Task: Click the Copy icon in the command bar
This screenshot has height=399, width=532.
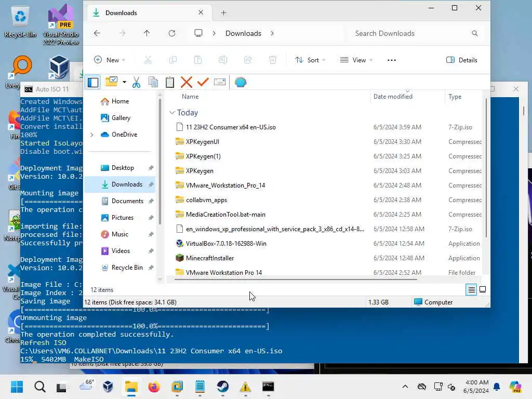Action: (x=173, y=60)
